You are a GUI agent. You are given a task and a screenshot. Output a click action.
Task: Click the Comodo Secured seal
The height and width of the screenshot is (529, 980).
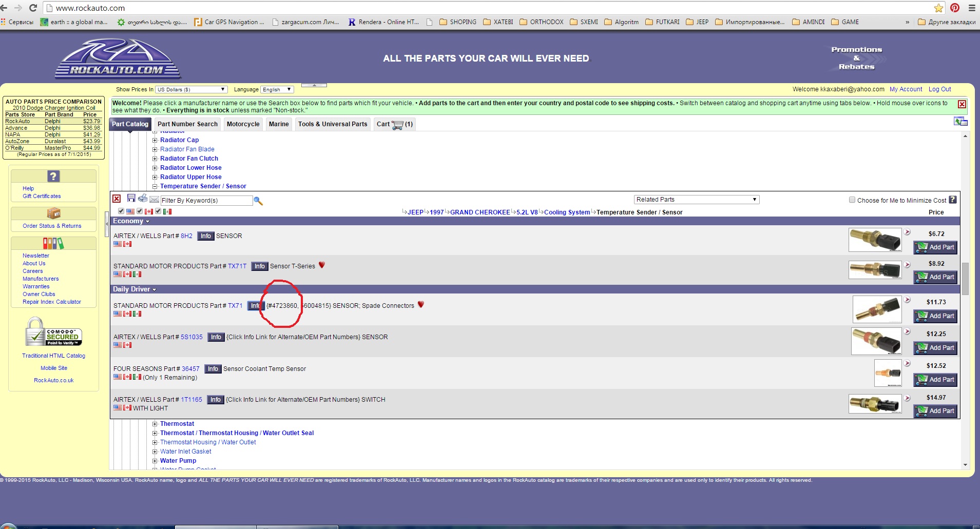(53, 332)
